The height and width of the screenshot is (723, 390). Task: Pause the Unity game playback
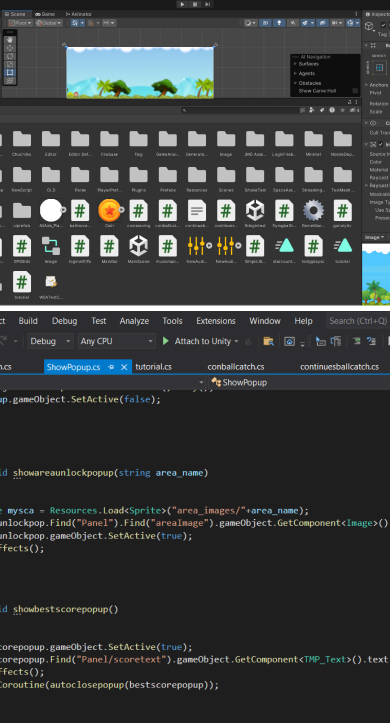(195, 4)
